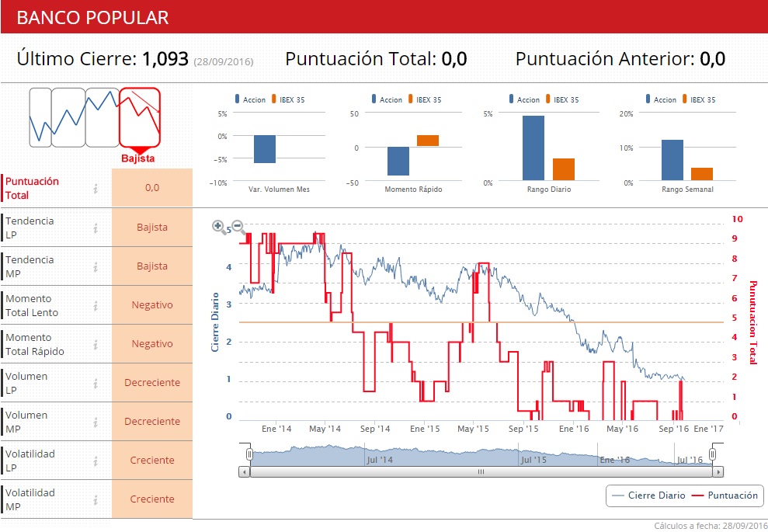Click Creciente value for Volatilidad LP
This screenshot has height=532, width=768.
[152, 460]
